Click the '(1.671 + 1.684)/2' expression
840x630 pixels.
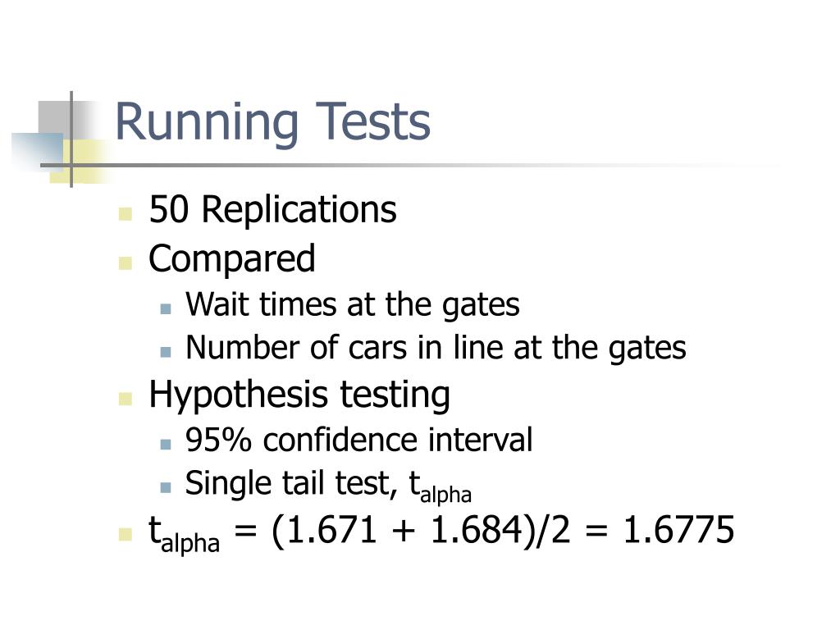[421, 531]
